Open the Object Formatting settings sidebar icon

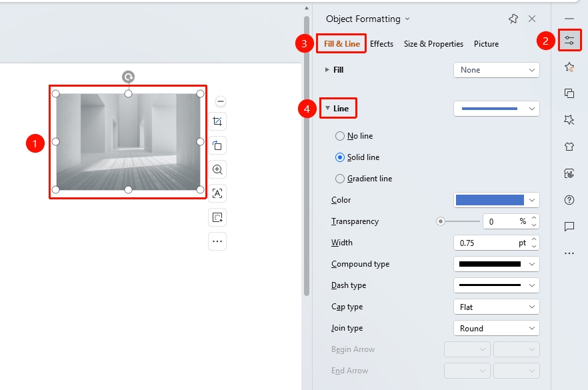569,40
